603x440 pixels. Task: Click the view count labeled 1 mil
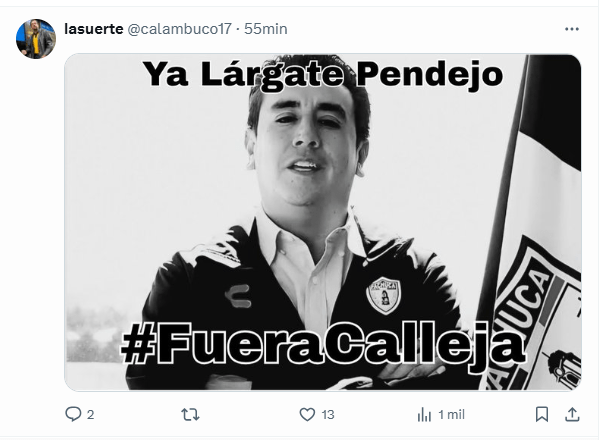[x=451, y=415]
